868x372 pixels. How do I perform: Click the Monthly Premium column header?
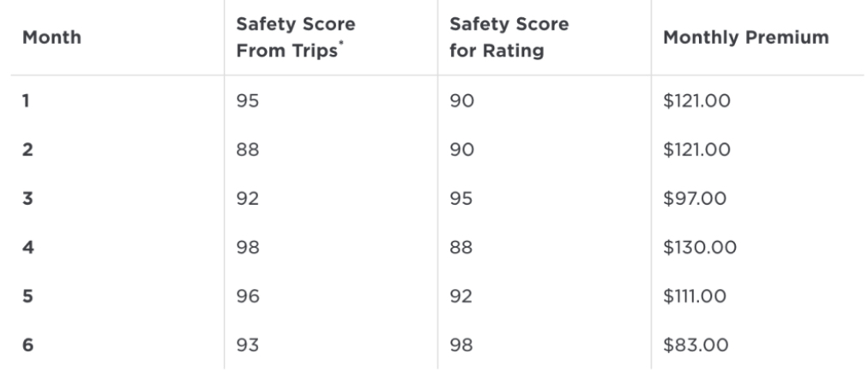(x=745, y=38)
